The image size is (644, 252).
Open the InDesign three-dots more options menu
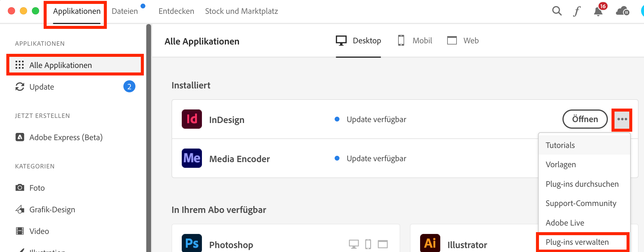point(622,119)
